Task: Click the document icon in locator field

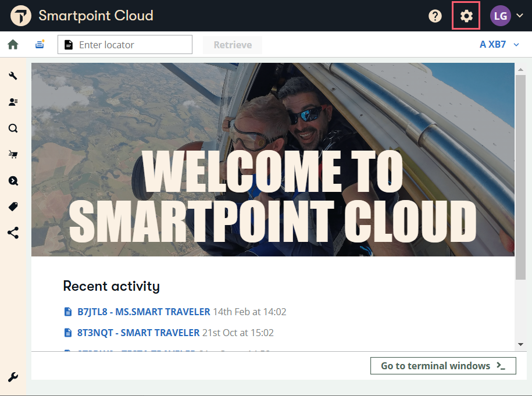Action: (x=69, y=44)
